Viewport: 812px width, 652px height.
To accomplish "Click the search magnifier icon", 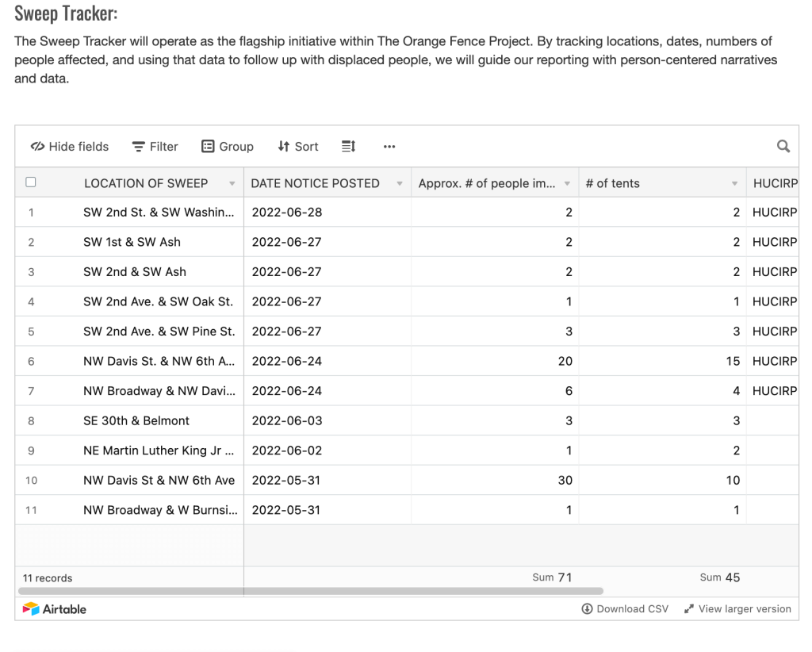I will (x=783, y=147).
